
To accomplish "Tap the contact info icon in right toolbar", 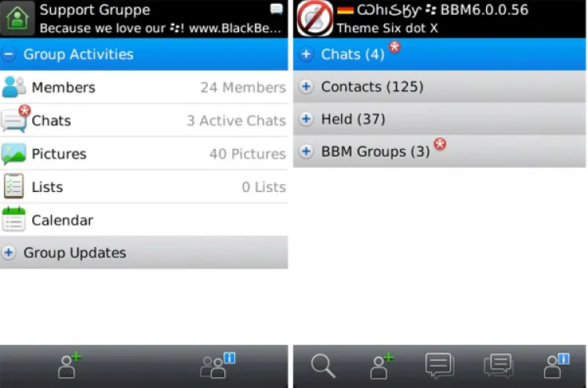I will tap(557, 366).
